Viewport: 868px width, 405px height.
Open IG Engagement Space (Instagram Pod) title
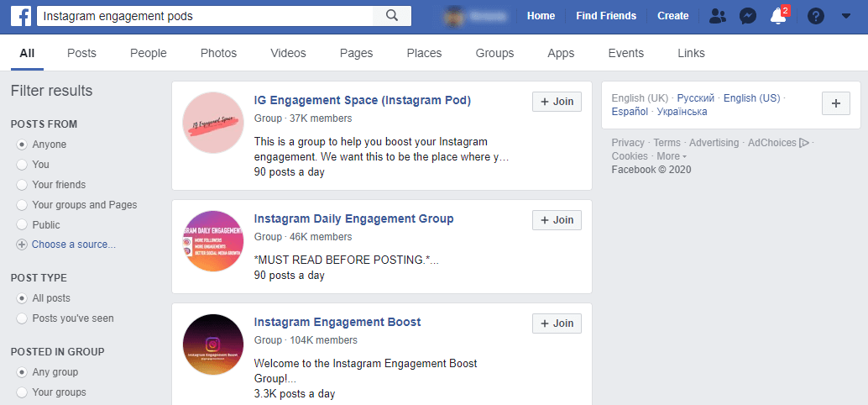click(363, 100)
